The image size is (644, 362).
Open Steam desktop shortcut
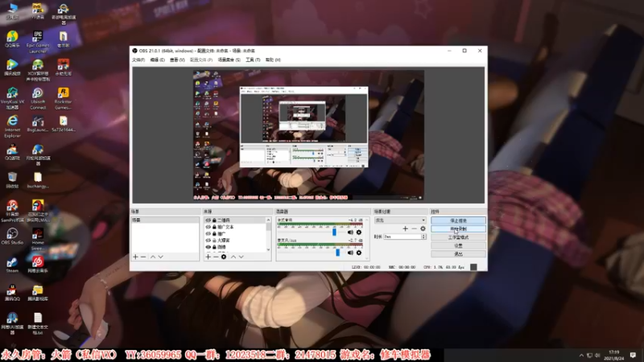pyautogui.click(x=12, y=265)
